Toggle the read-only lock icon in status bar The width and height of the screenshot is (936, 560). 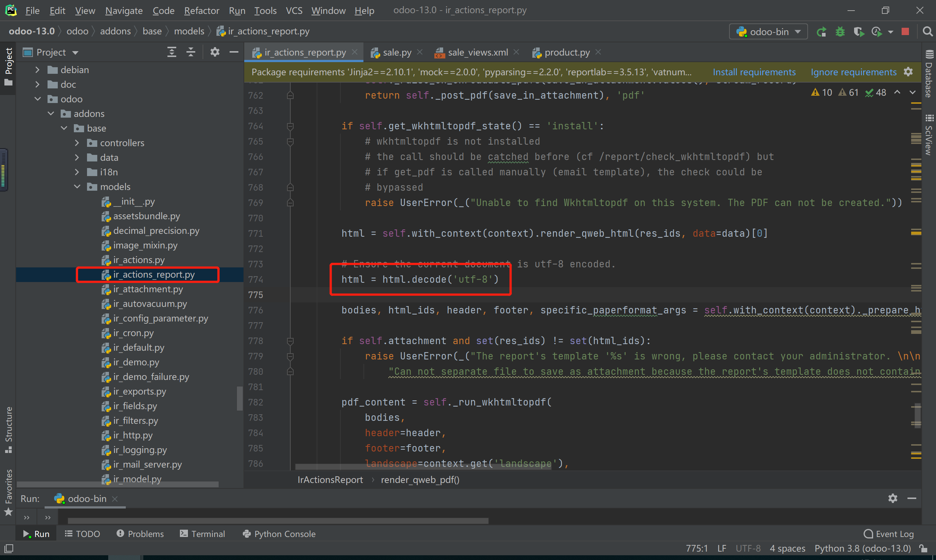coord(923,548)
